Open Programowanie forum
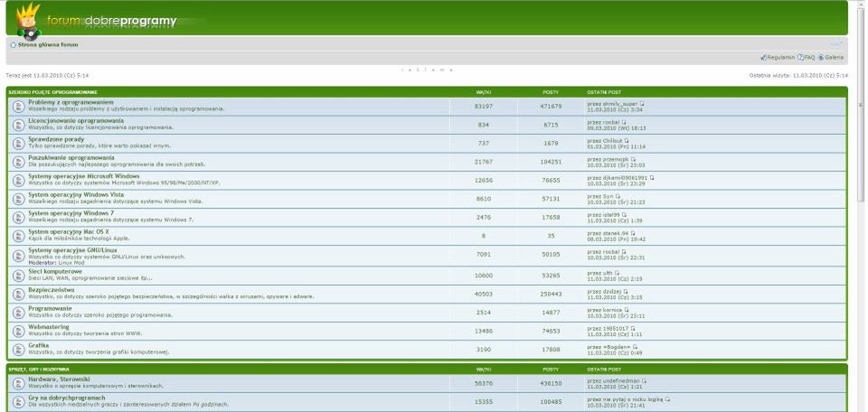 tap(51, 309)
